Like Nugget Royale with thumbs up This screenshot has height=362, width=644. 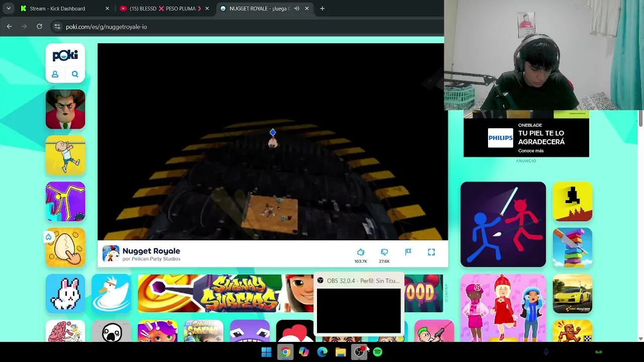click(x=361, y=252)
